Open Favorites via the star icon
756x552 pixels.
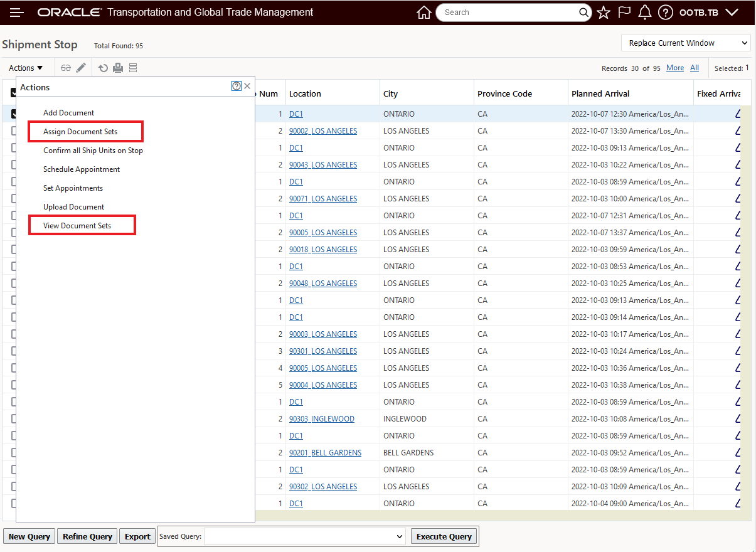603,12
